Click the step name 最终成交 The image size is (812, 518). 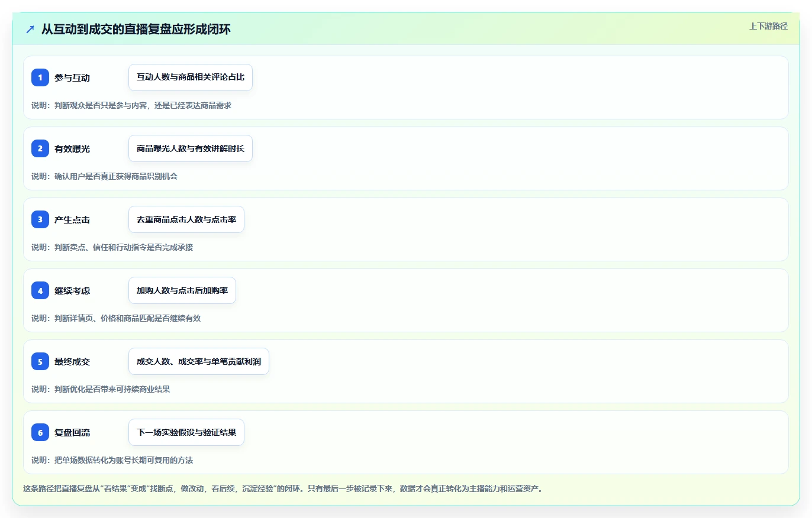click(72, 362)
